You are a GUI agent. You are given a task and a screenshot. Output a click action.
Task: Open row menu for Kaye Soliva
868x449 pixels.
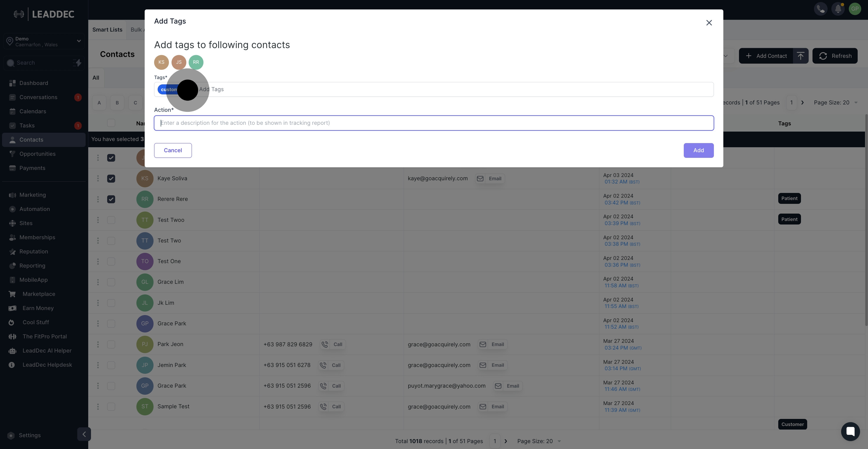tap(98, 178)
